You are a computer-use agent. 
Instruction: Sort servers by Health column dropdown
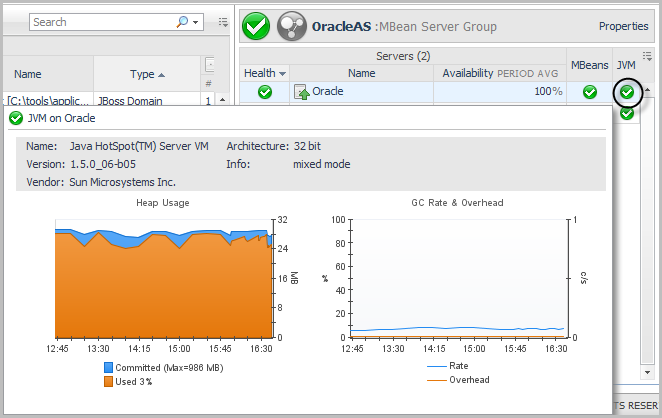[x=282, y=74]
